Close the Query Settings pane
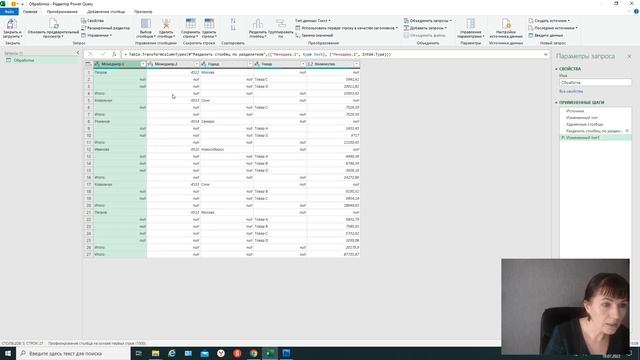Screen dimensions: 640x360 (629, 56)
